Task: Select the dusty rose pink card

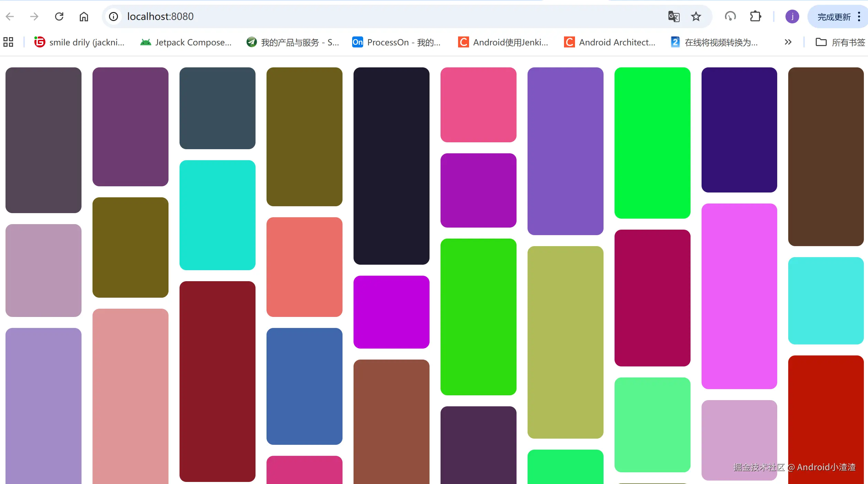Action: 130,396
